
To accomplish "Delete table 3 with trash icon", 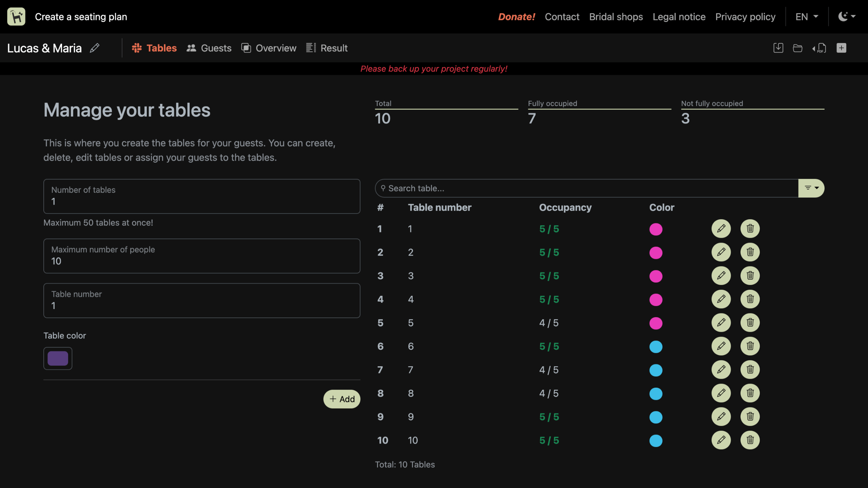I will click(750, 276).
